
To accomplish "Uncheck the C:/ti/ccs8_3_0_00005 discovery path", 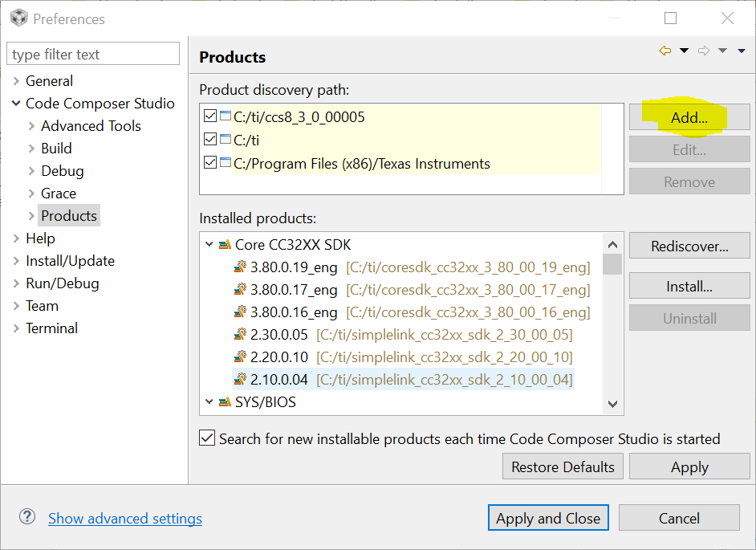I will coord(210,117).
